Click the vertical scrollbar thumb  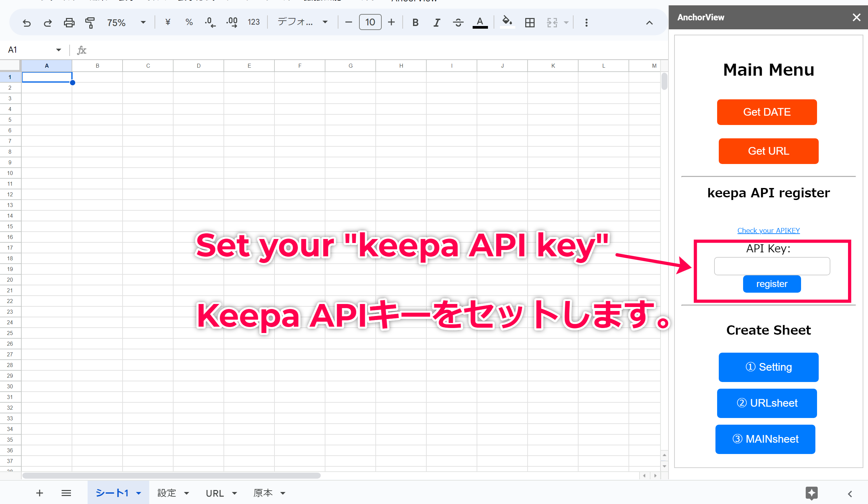point(664,81)
